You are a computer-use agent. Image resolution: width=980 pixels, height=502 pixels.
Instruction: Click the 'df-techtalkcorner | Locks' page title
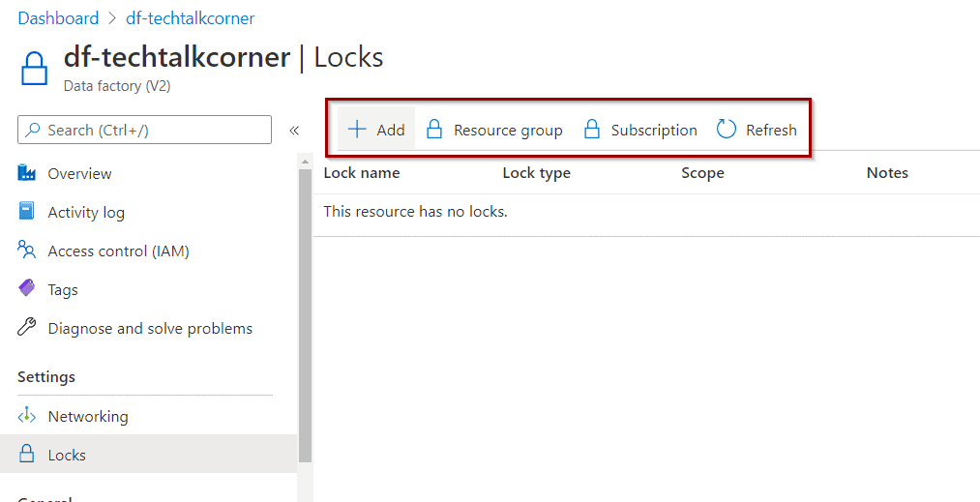coord(223,57)
